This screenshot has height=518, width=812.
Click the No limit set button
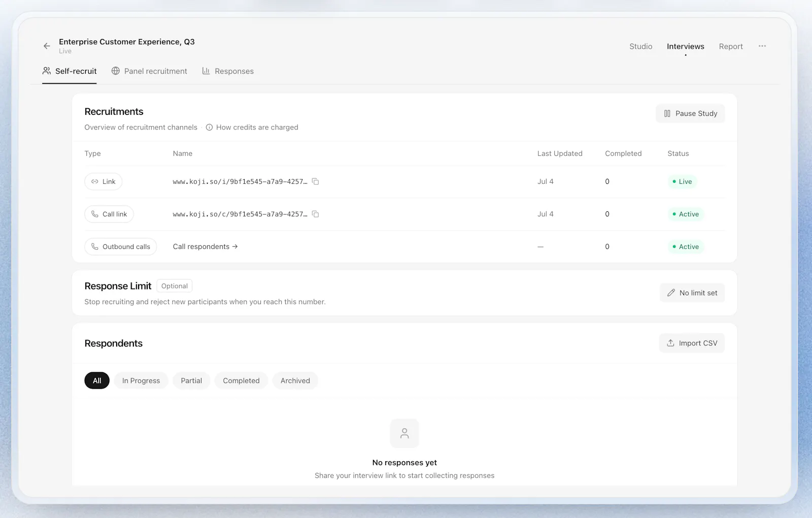coord(692,293)
